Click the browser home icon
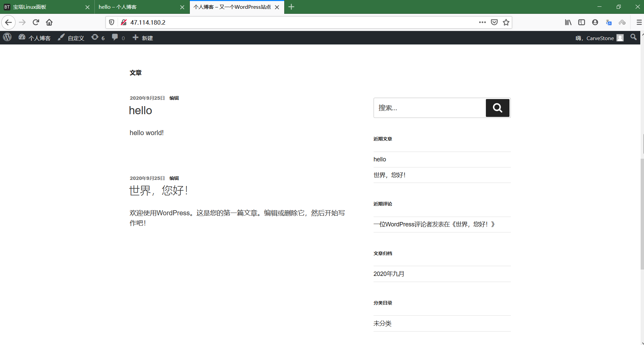The image size is (644, 345). click(x=49, y=22)
